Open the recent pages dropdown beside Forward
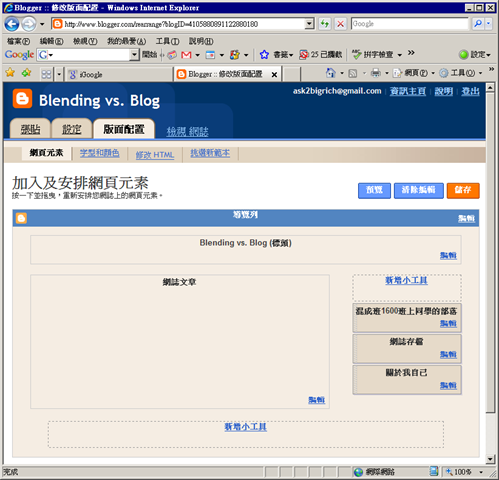This screenshot has width=499, height=480. 42,24
